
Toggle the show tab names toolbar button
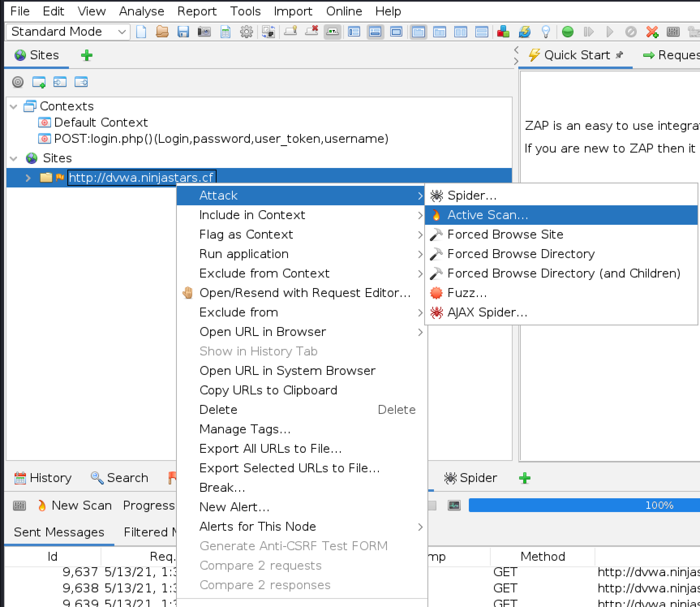pyautogui.click(x=333, y=32)
